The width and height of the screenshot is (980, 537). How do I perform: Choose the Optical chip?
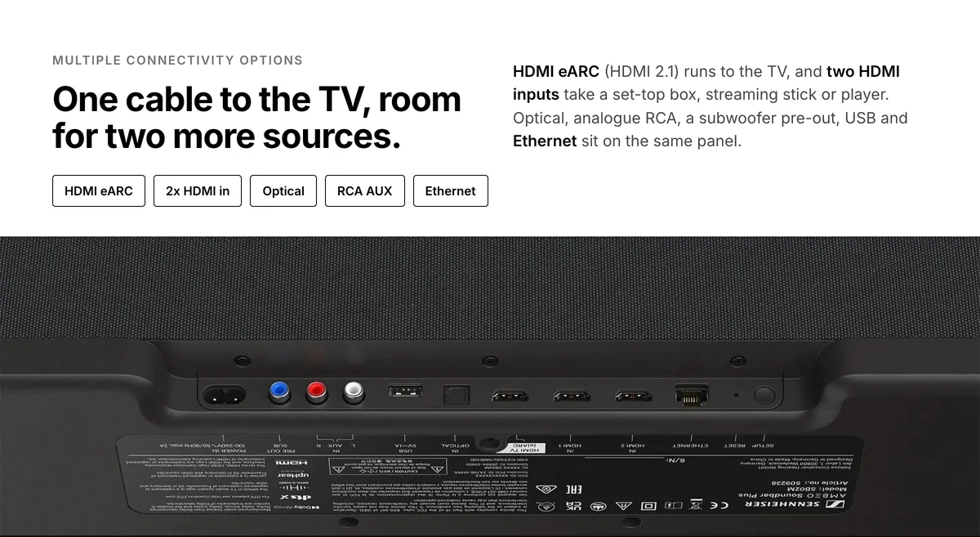283,190
